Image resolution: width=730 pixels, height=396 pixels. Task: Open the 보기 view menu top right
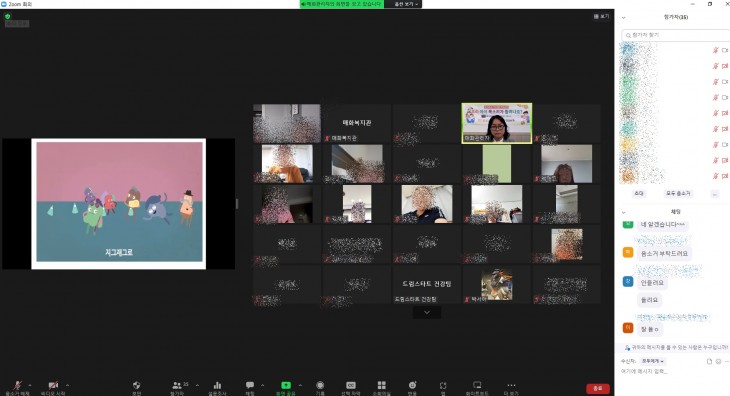pos(602,16)
